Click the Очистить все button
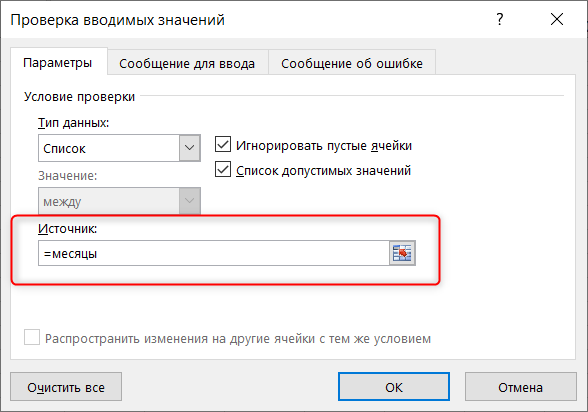 point(66,387)
